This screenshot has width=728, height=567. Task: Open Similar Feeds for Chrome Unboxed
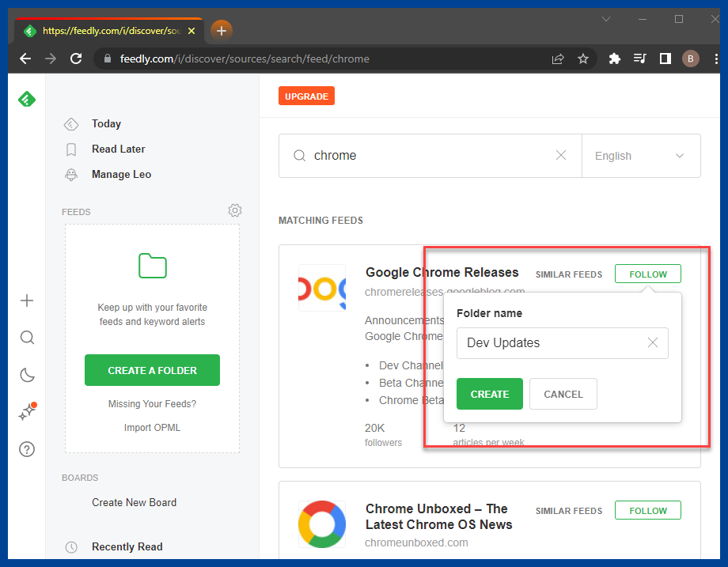point(569,511)
